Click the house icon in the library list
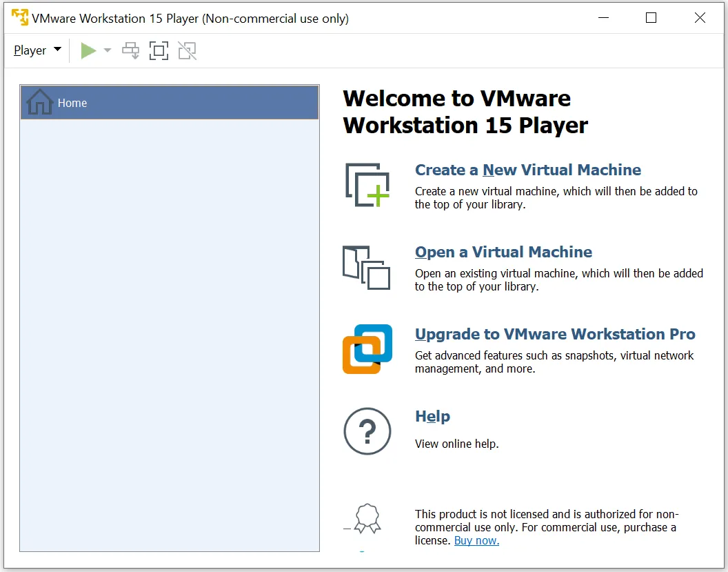The image size is (728, 572). [x=39, y=102]
